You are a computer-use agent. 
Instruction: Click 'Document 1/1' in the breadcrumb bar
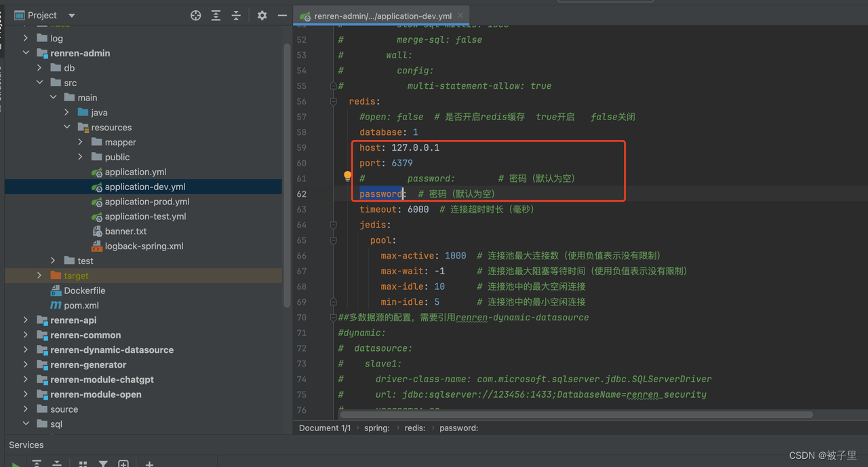tap(325, 428)
